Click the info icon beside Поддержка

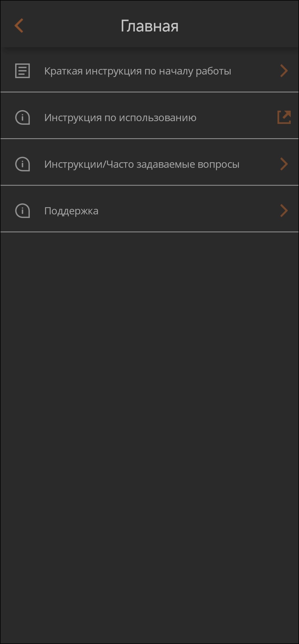click(22, 211)
